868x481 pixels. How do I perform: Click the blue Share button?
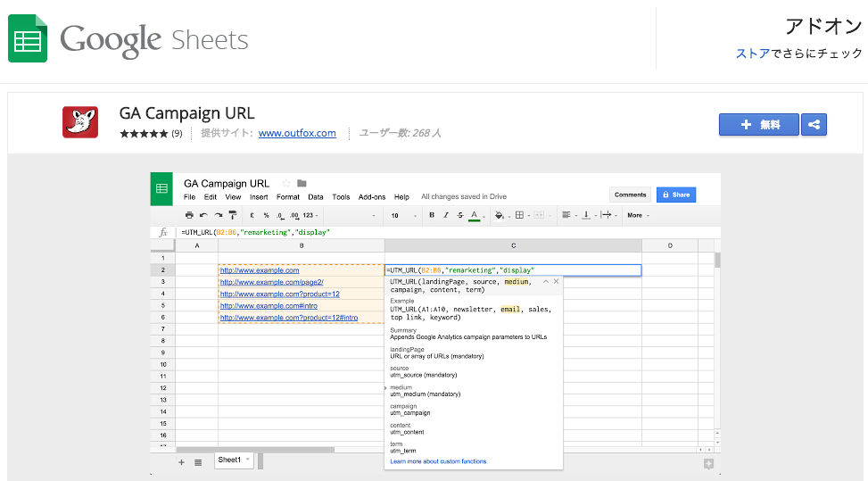coord(676,195)
